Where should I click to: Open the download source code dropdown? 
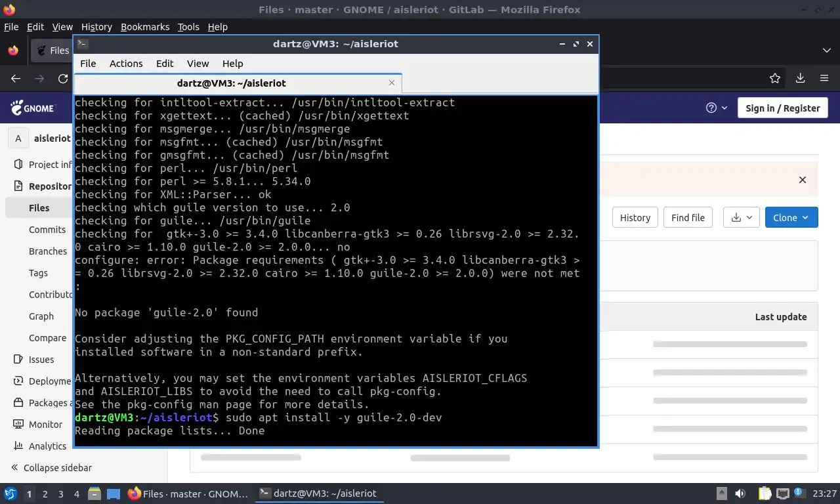coord(742,218)
